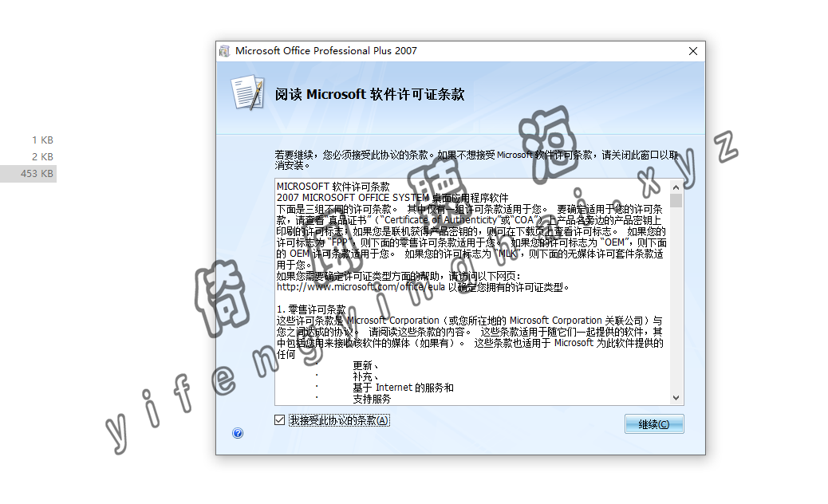Click the license scrollbar thumb
The image size is (828, 504).
pos(676,200)
